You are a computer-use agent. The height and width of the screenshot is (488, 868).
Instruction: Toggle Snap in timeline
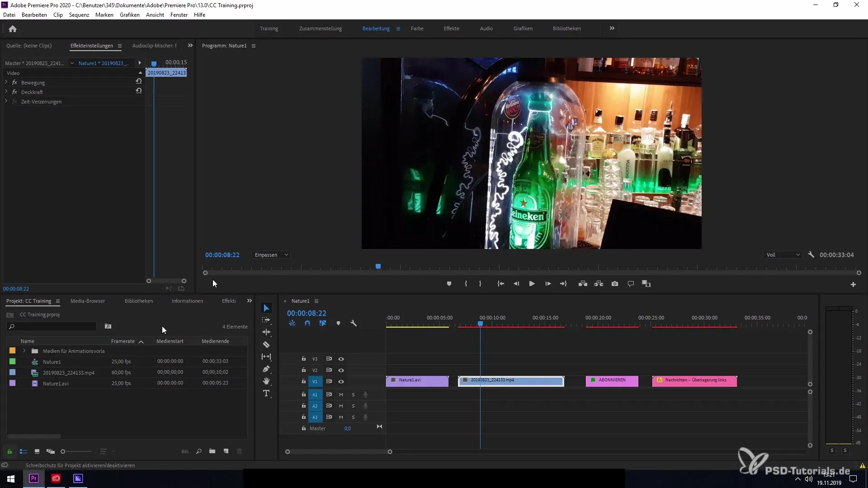tap(307, 324)
